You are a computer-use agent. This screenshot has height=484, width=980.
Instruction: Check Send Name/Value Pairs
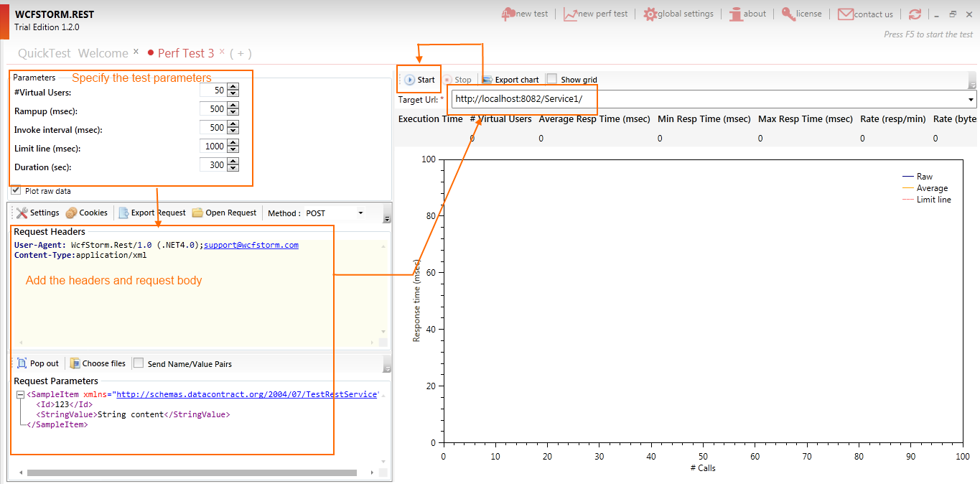pos(139,363)
